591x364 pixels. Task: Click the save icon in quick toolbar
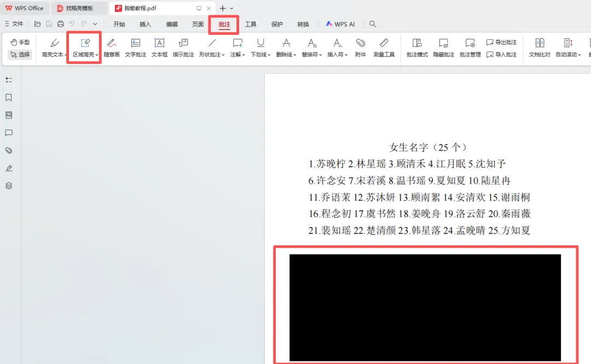point(49,24)
